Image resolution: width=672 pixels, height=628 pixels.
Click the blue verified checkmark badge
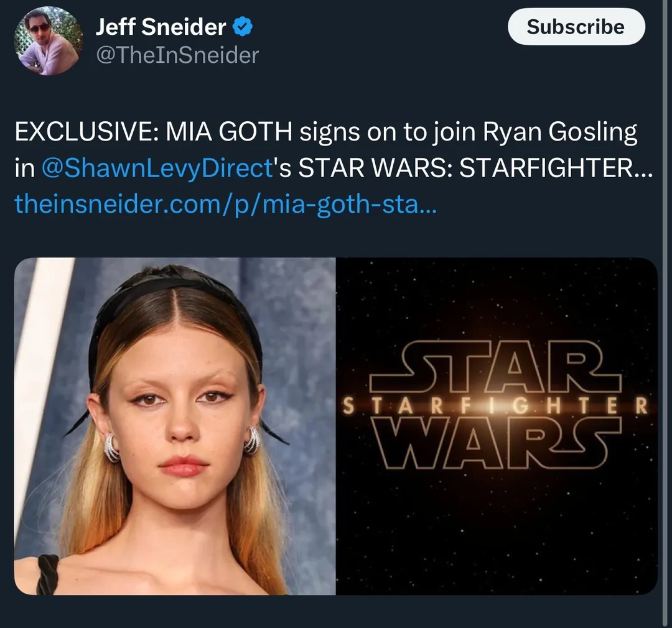point(242,27)
